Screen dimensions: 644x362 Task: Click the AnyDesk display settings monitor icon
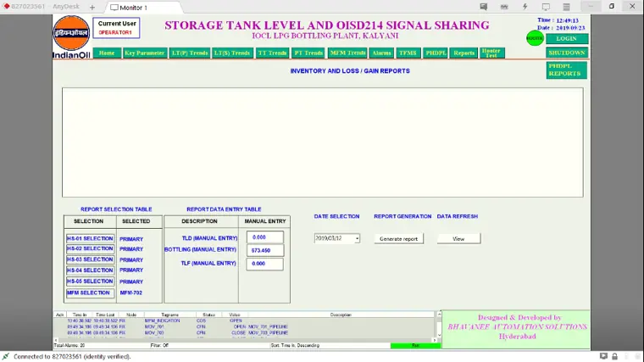(546, 7)
